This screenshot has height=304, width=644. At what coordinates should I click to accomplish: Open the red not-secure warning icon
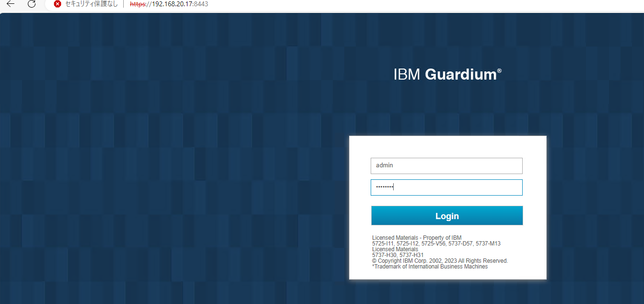point(58,4)
